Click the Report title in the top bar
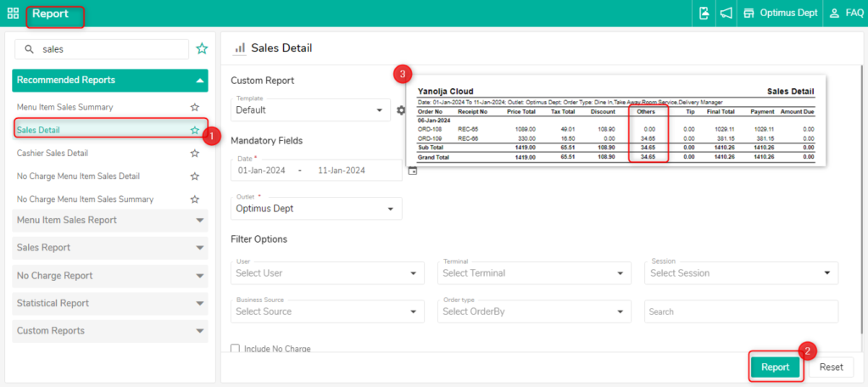The height and width of the screenshot is (387, 868). pos(50,14)
